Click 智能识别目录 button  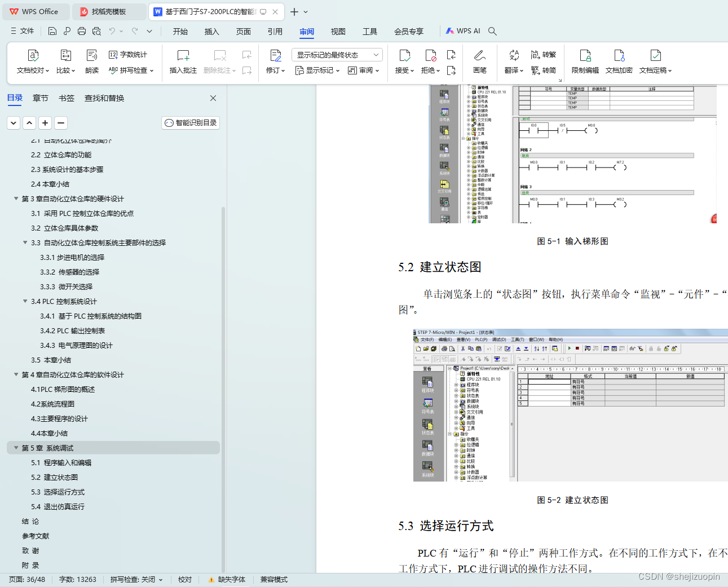[191, 122]
